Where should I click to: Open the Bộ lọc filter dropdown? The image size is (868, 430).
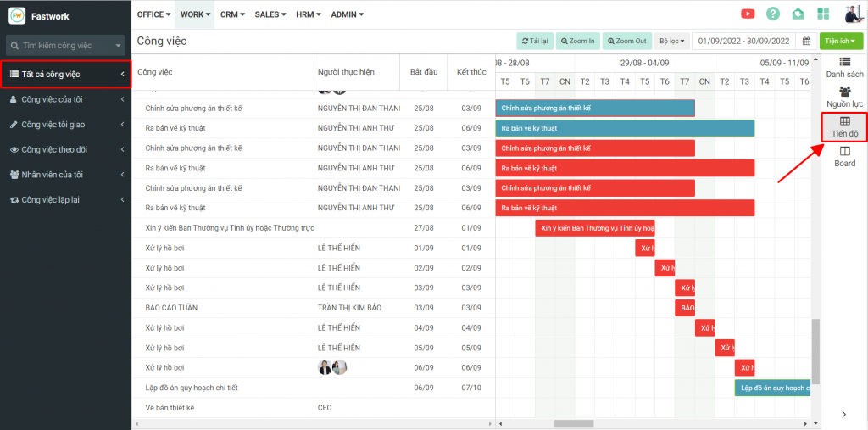(671, 41)
